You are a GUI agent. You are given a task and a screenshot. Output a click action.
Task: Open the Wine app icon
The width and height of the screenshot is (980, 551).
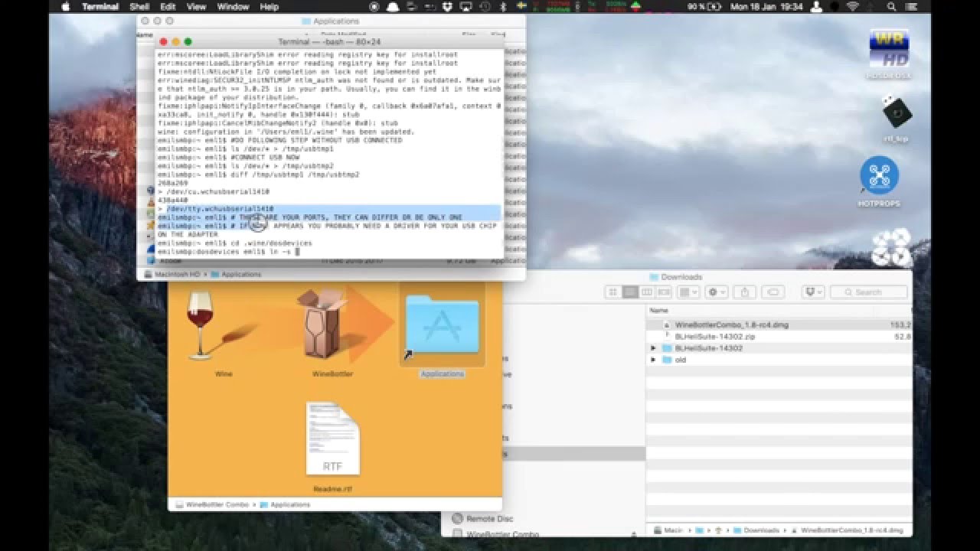[x=201, y=325]
